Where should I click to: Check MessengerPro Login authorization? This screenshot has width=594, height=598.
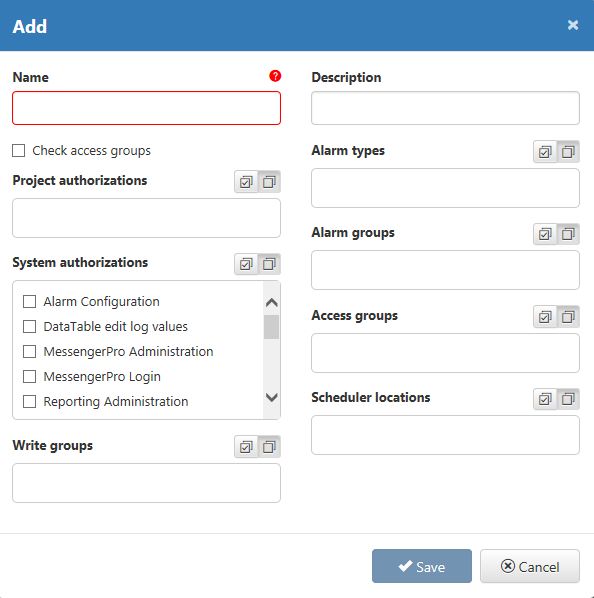30,376
